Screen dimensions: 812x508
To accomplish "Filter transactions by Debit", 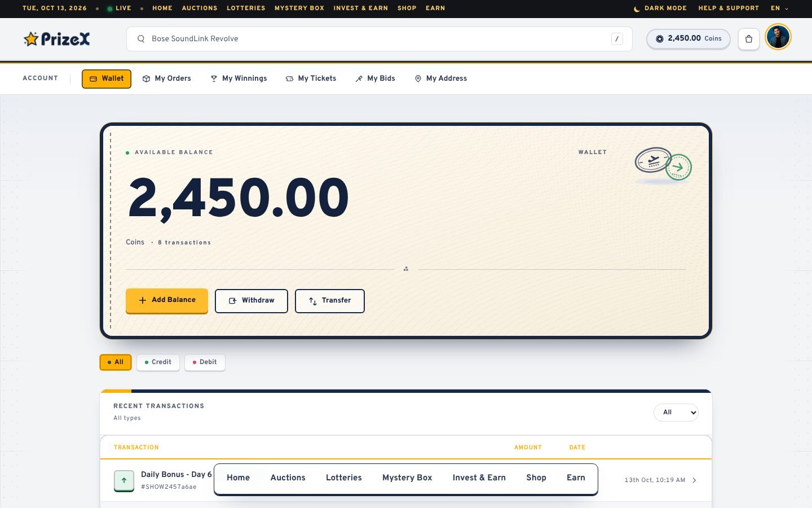I will (x=205, y=362).
